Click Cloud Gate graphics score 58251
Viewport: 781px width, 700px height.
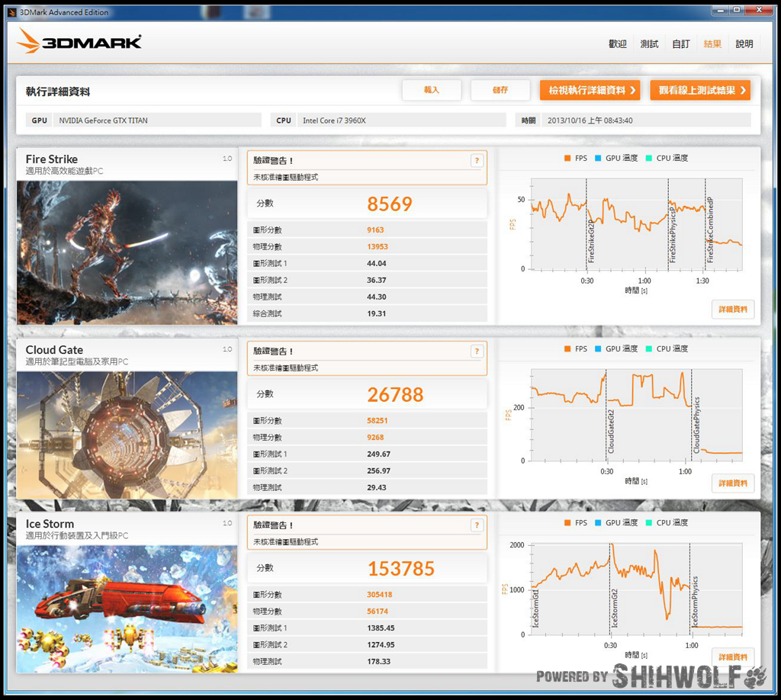pyautogui.click(x=377, y=420)
